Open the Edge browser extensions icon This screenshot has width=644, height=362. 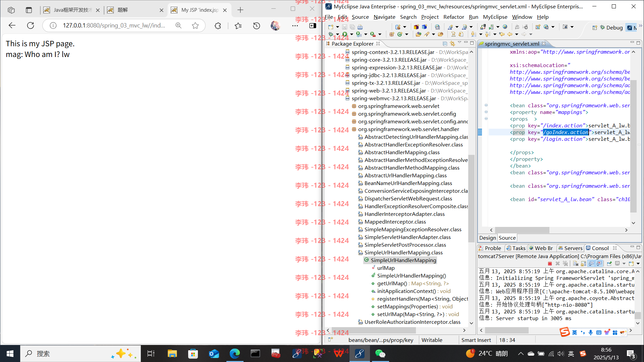[x=218, y=25]
